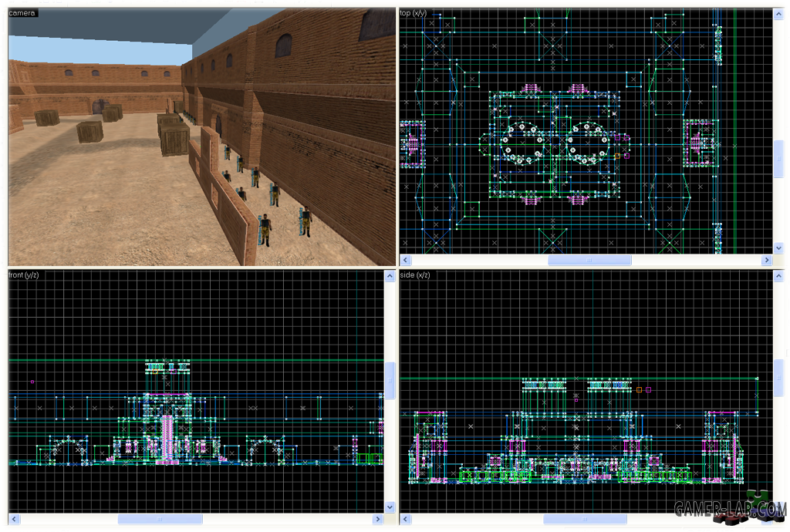Viewport: 790px width, 532px height.
Task: Click the front view's vertical scrollbar thumb
Action: [390, 381]
